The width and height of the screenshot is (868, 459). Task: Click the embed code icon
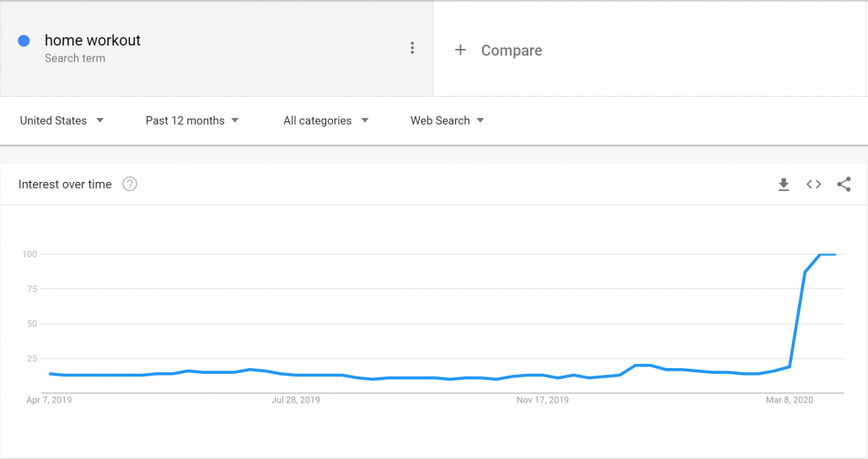[x=813, y=184]
